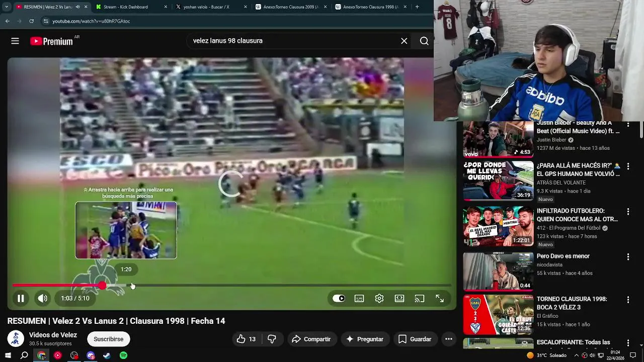Image resolution: width=644 pixels, height=362 pixels.
Task: Click the 1:20 seek preview thumbnail
Action: point(126,230)
